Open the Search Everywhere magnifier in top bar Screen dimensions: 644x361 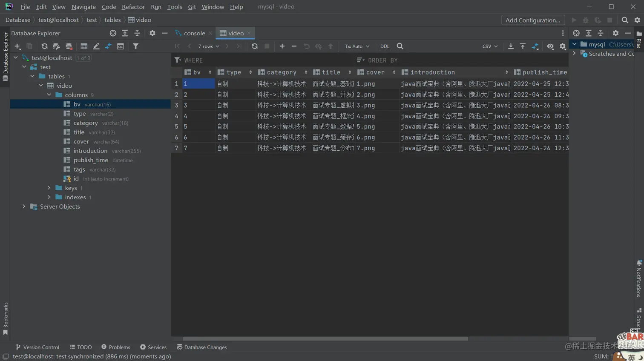625,20
